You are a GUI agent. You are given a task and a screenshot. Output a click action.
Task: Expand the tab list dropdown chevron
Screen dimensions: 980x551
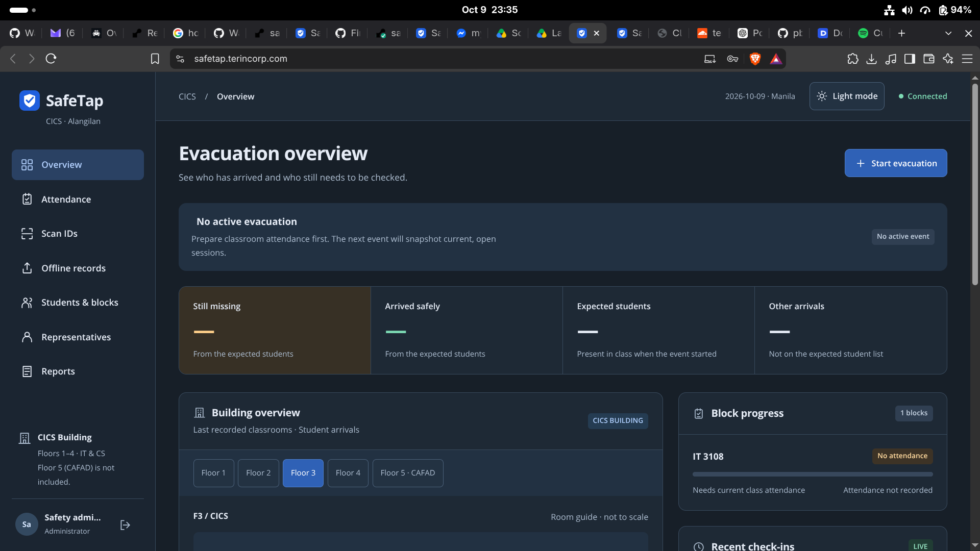pyautogui.click(x=948, y=33)
